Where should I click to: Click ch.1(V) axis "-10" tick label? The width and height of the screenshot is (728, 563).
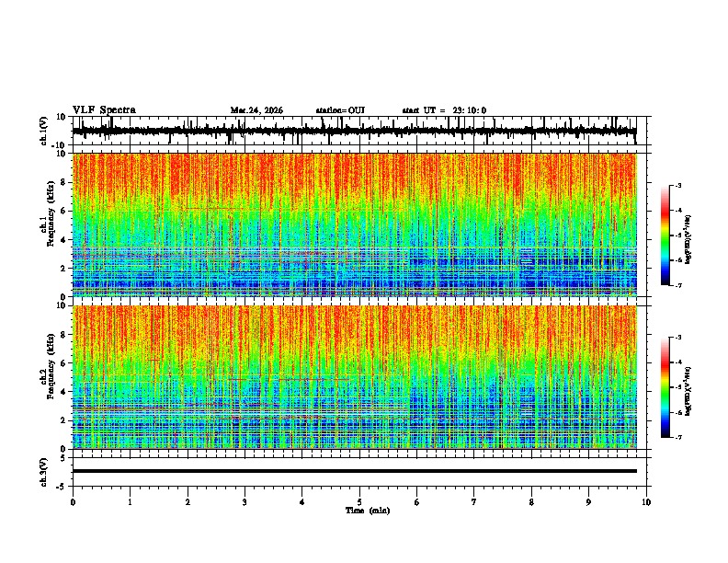click(60, 145)
